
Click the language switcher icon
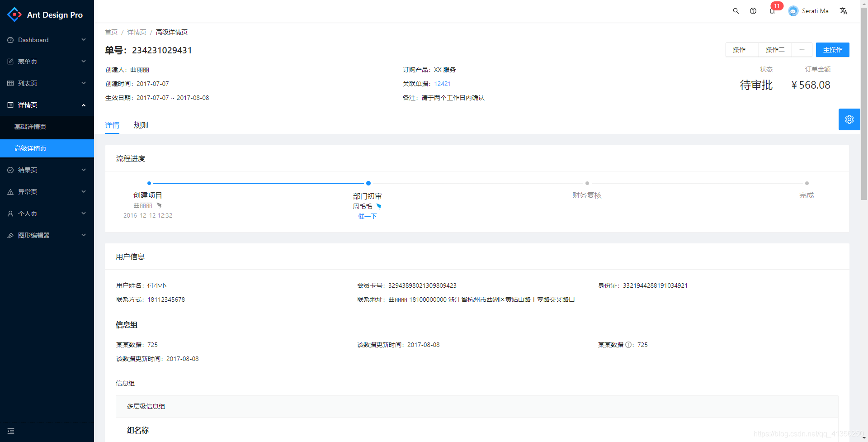[844, 10]
